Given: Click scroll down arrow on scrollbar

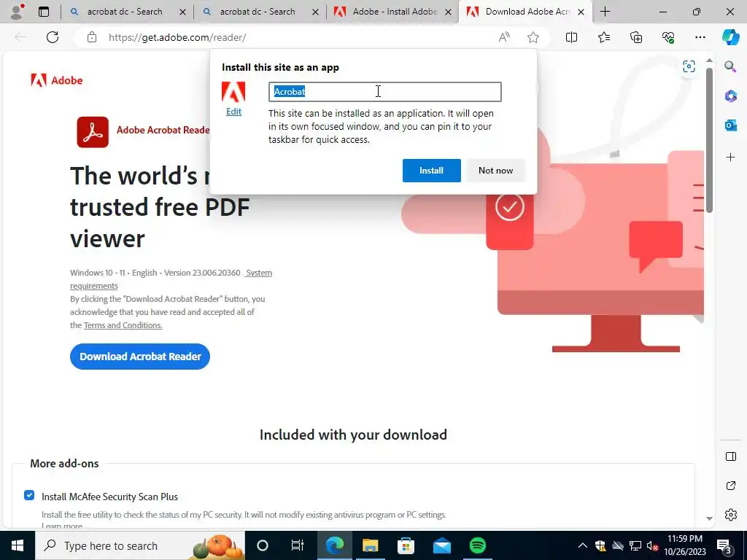Looking at the screenshot, I should click(x=709, y=518).
